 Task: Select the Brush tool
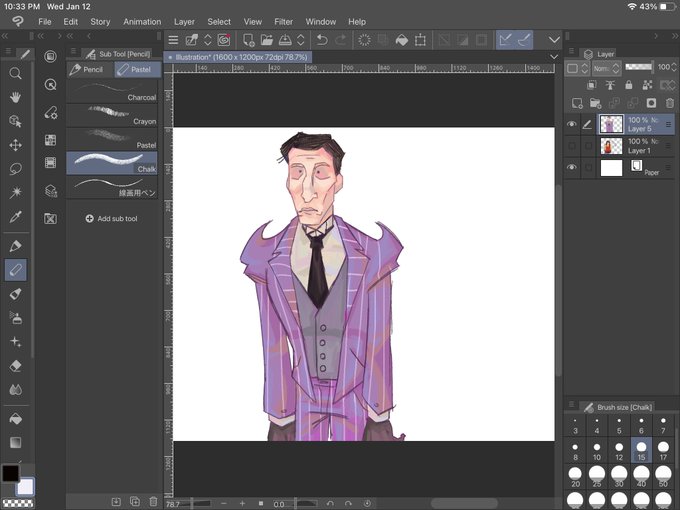point(15,294)
